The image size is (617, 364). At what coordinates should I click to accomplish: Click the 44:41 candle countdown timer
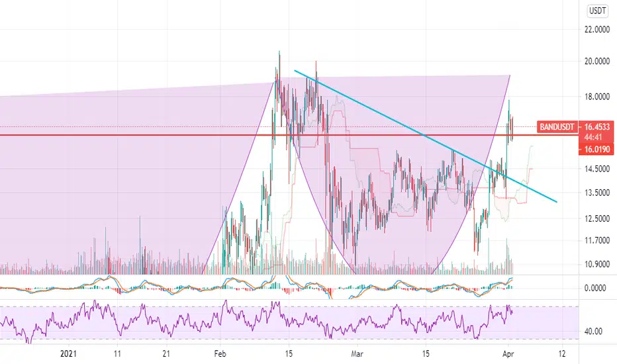tap(593, 137)
